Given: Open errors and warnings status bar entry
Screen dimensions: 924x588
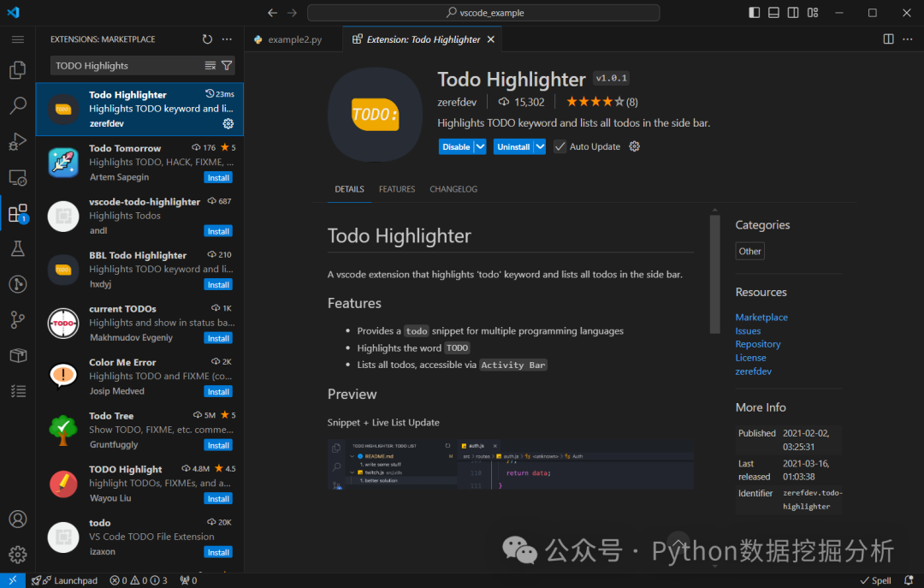Looking at the screenshot, I should point(139,580).
